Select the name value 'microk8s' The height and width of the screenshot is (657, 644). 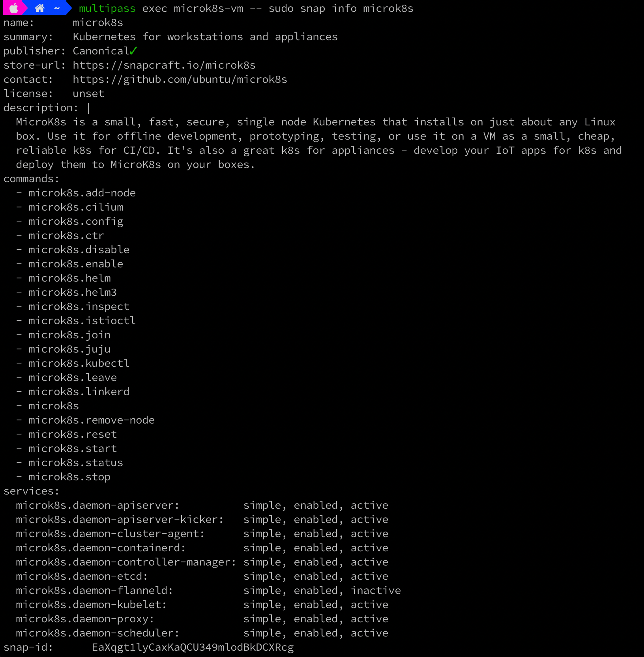[x=98, y=22]
